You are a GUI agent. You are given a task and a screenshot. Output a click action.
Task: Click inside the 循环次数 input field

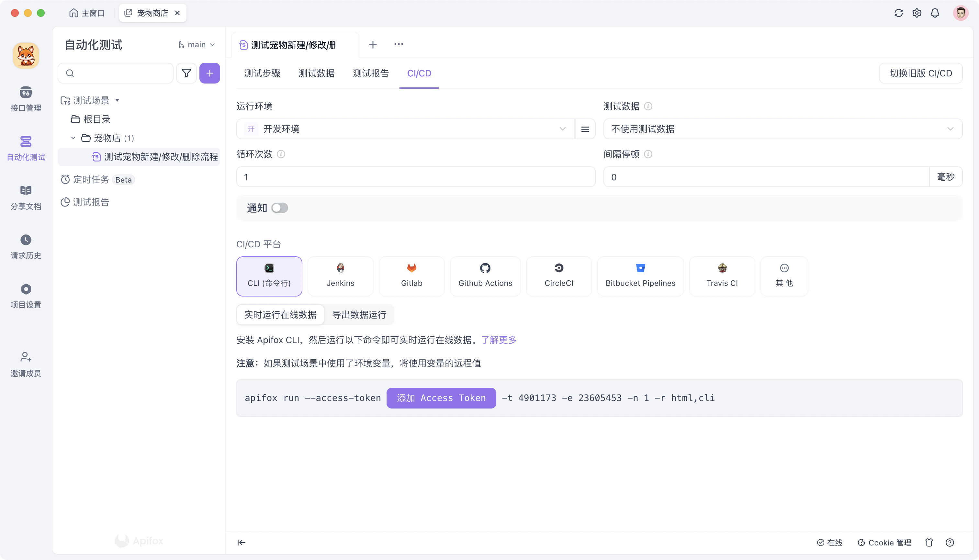click(415, 176)
